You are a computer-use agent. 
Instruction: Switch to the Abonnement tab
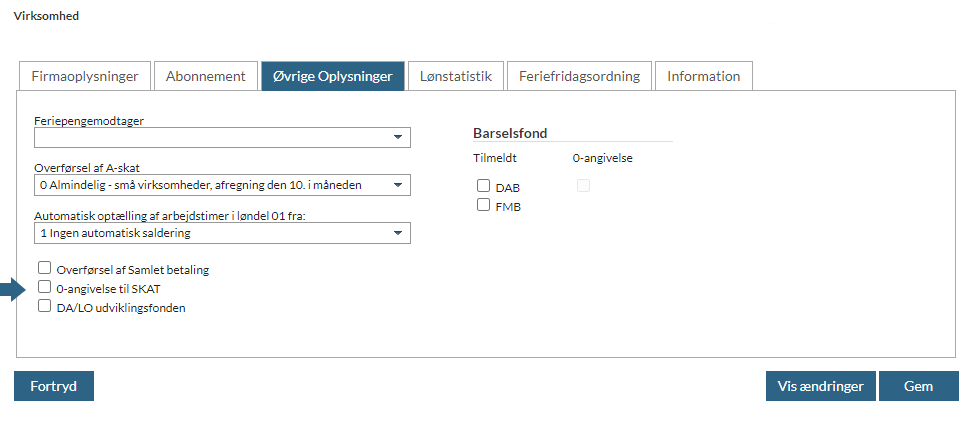(205, 76)
